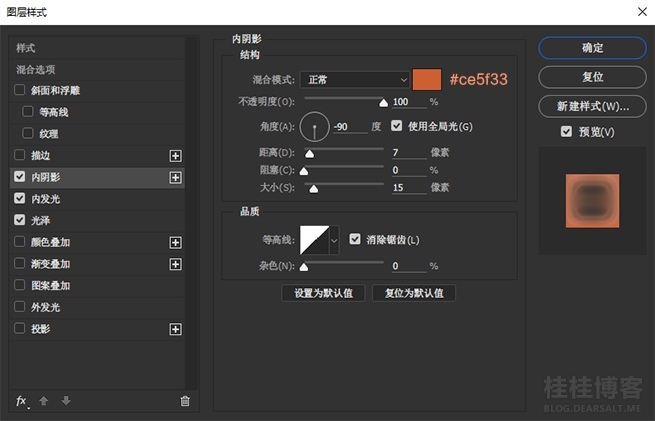655x421 pixels.
Task: Enable the 等高线 sub-option checkbox
Action: [28, 112]
